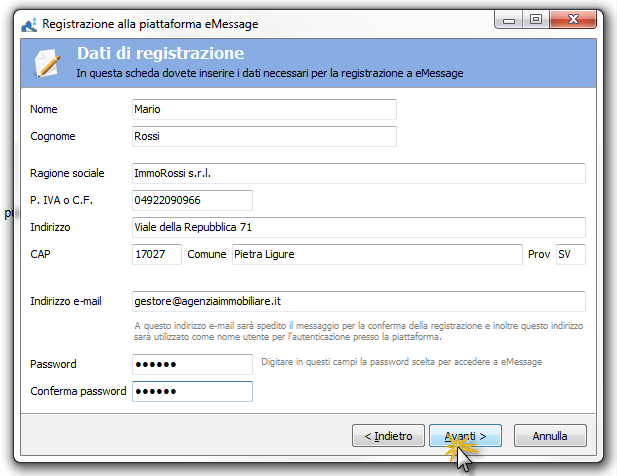Focus the Indirizzo e-mail input field

[x=358, y=301]
